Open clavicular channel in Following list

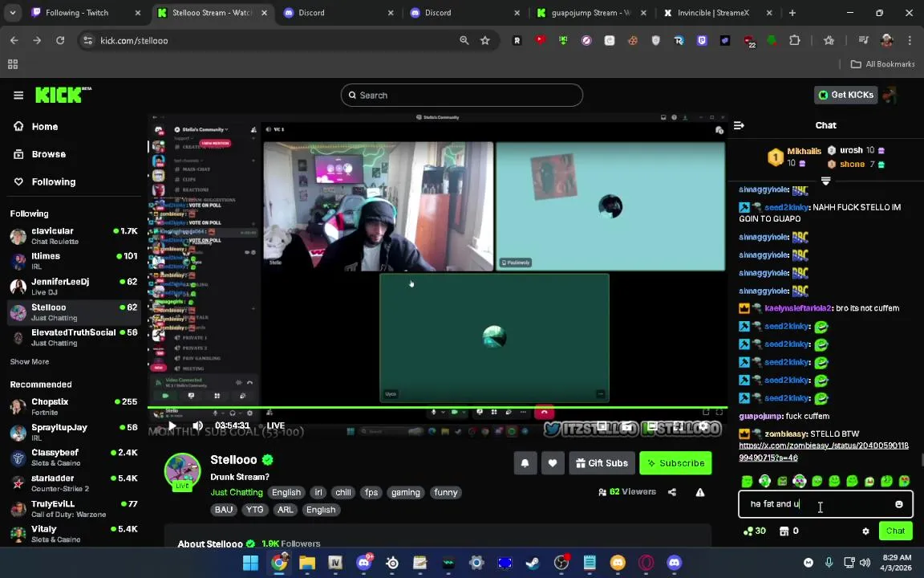[75, 236]
